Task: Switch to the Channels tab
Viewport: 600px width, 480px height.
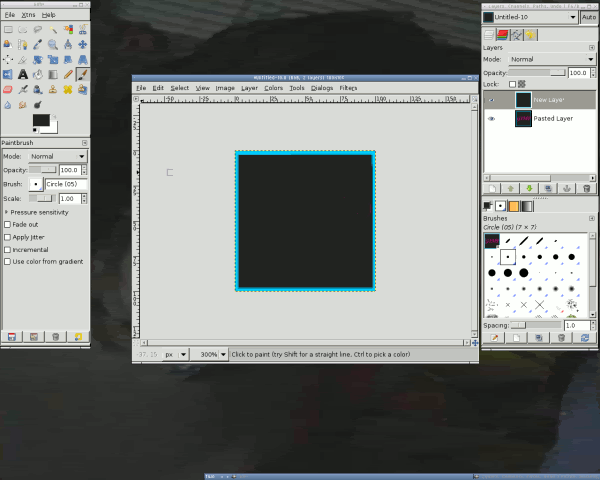Action: pyautogui.click(x=502, y=35)
